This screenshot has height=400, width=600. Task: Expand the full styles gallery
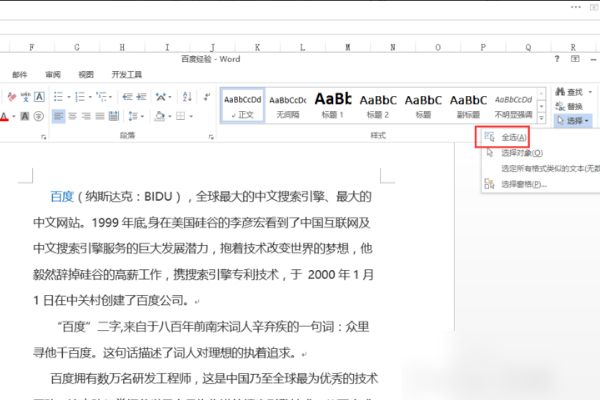point(541,118)
